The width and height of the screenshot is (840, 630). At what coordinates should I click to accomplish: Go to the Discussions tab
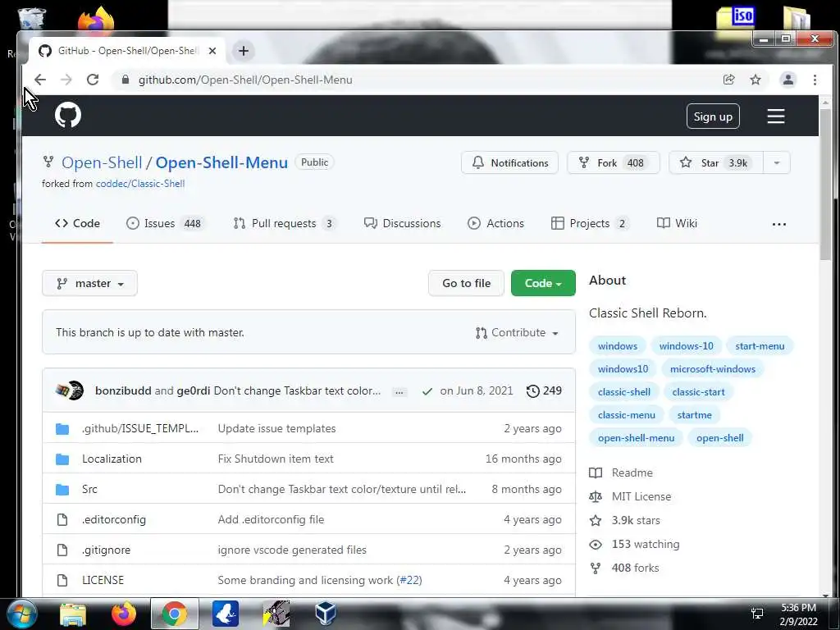pyautogui.click(x=402, y=223)
